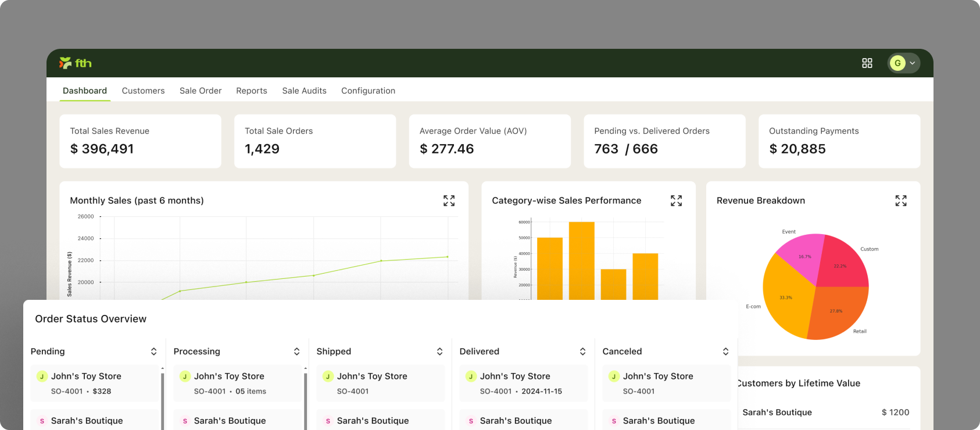Open the Sale Audits tab
This screenshot has width=980, height=430.
(304, 91)
